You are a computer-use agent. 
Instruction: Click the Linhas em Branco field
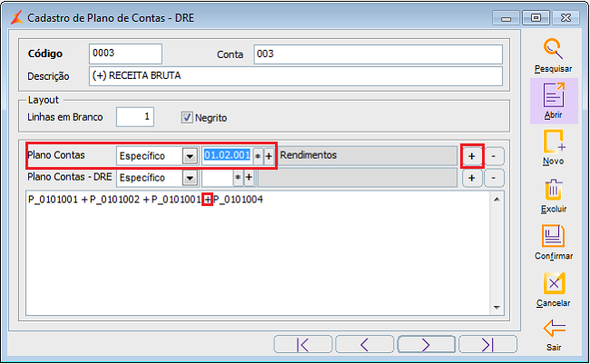coord(134,117)
